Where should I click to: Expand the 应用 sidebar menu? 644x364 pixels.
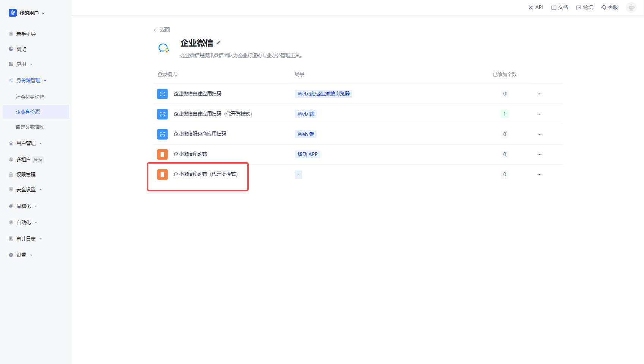[21, 64]
